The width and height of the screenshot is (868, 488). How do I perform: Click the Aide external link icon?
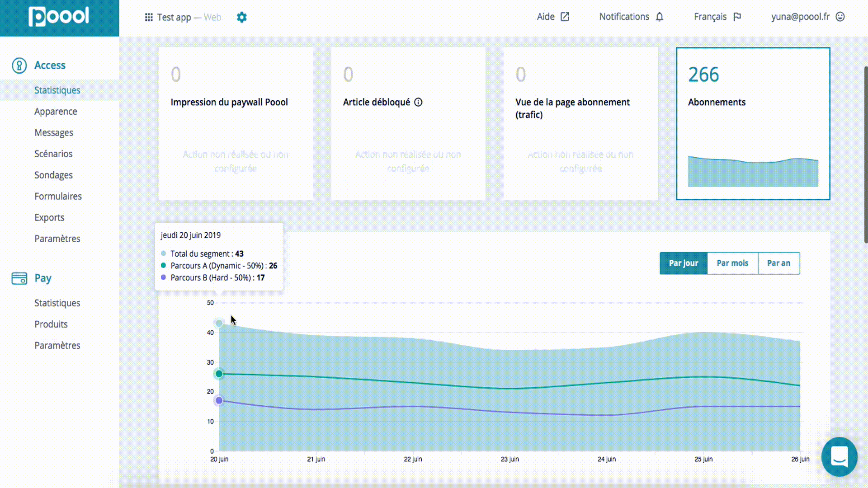tap(565, 17)
